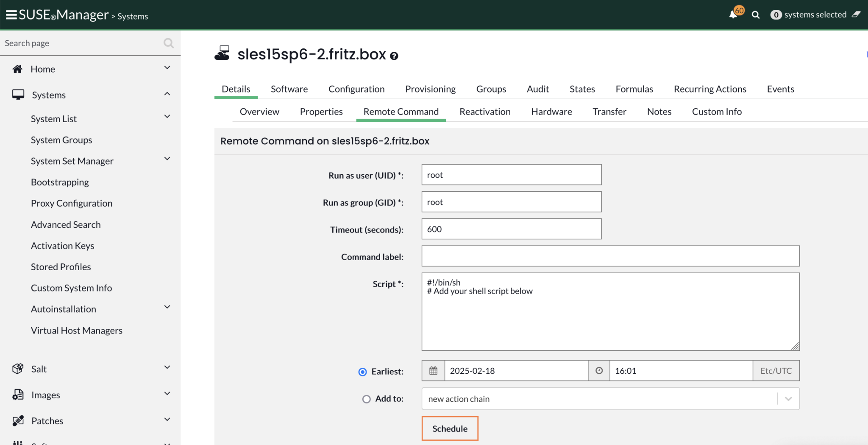Click the Search page magnifier icon

pos(168,43)
